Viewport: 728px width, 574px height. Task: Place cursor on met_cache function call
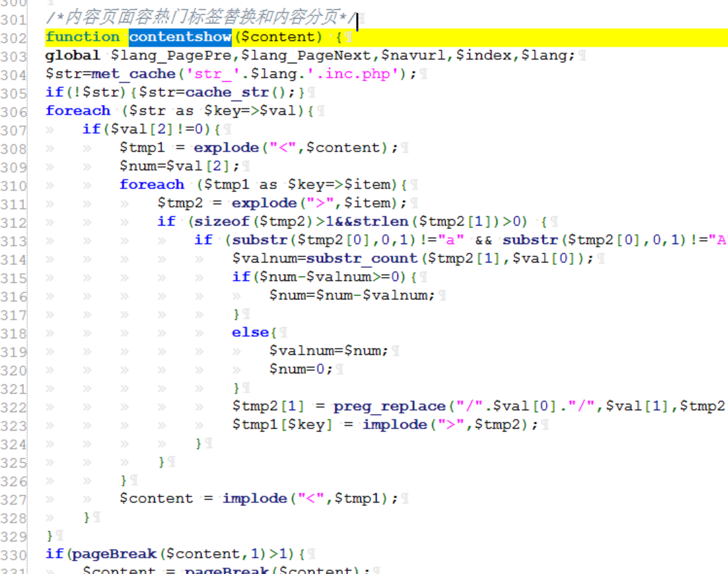click(x=134, y=74)
